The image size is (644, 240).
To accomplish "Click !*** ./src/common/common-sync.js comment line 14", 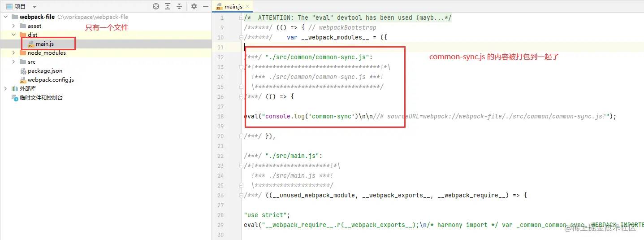I will tap(317, 77).
